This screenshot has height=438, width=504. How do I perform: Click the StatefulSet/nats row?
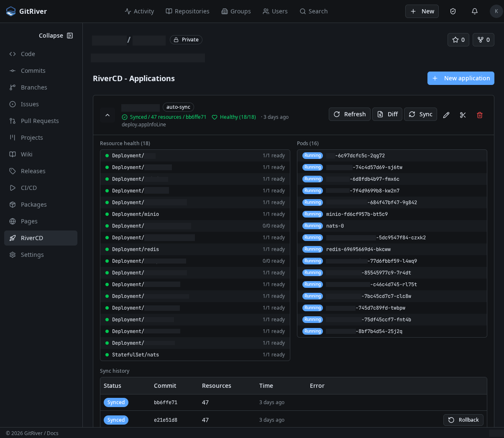coord(195,355)
